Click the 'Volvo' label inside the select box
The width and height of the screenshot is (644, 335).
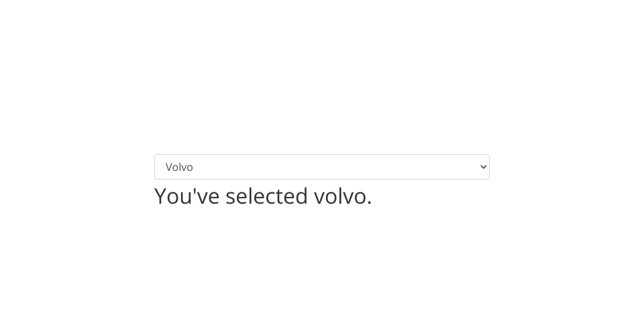click(179, 167)
